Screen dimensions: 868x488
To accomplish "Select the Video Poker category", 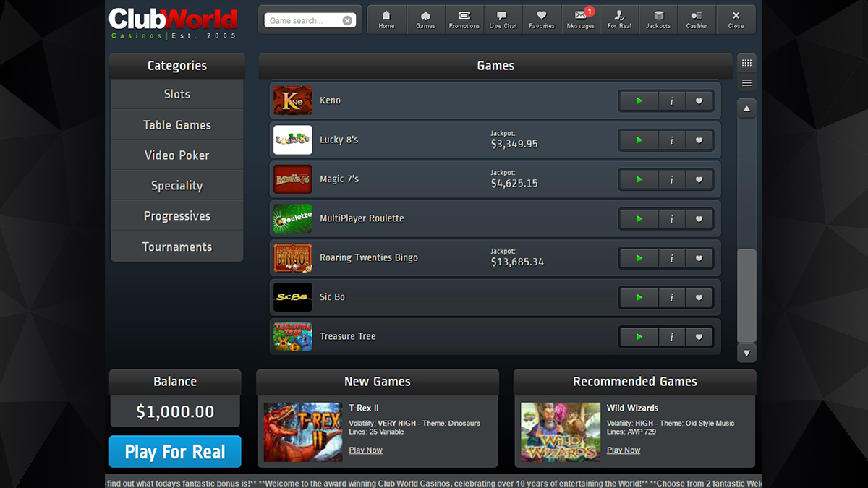I will 177,155.
